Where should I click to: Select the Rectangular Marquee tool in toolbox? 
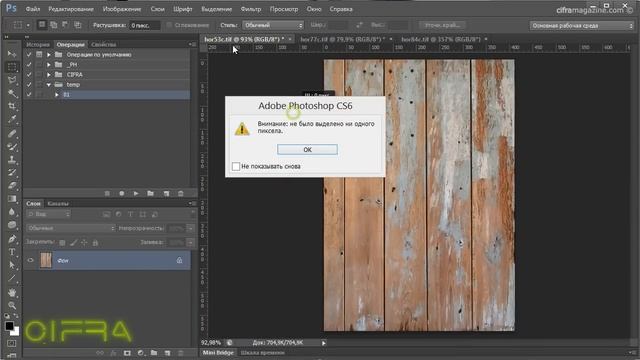coord(12,67)
